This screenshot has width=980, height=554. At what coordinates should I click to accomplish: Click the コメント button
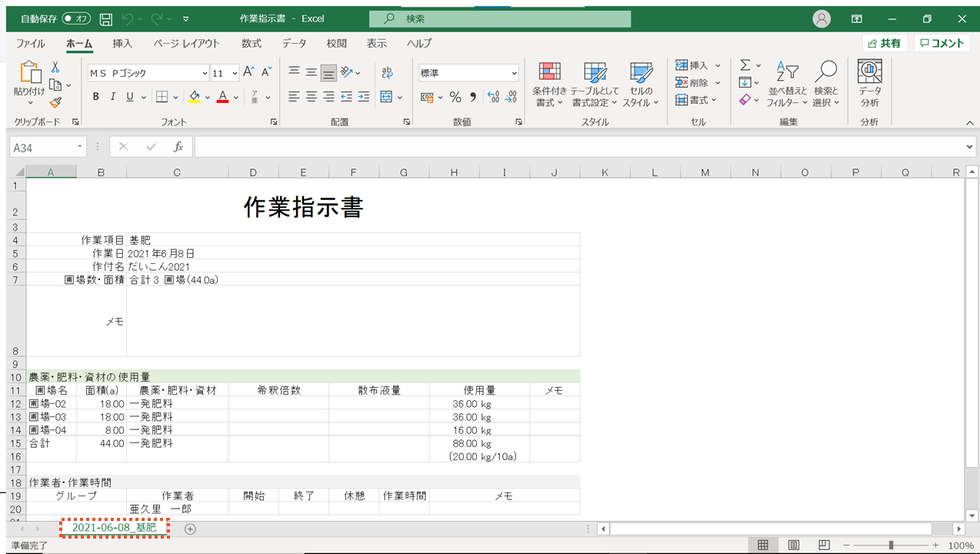coord(942,44)
